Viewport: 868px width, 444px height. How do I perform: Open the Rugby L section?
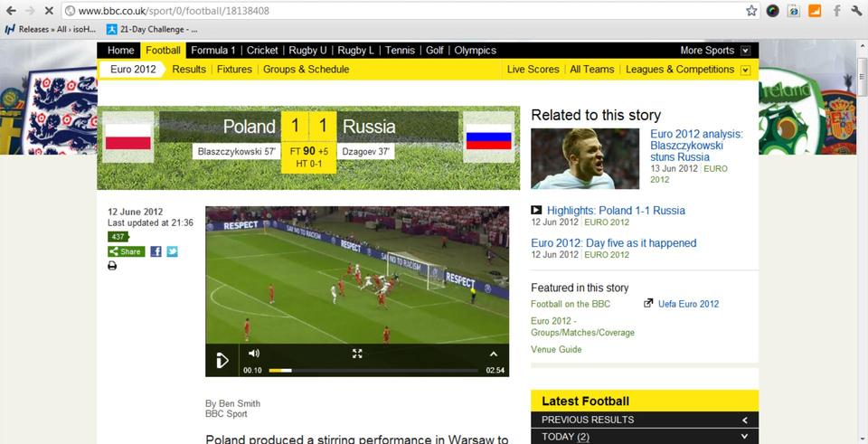pos(356,51)
